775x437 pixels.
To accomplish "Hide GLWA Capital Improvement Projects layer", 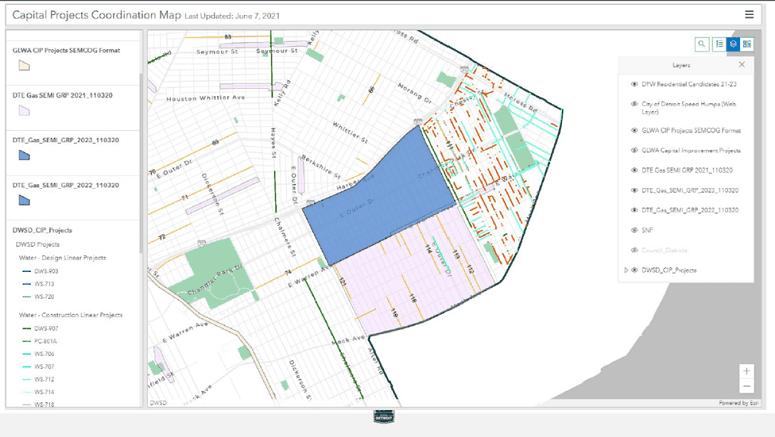I will pyautogui.click(x=634, y=150).
